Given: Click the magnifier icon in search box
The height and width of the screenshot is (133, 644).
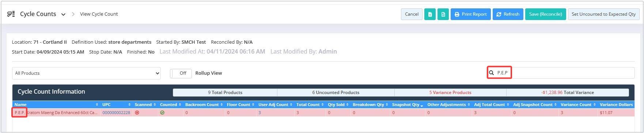Looking at the screenshot, I should pyautogui.click(x=492, y=73).
